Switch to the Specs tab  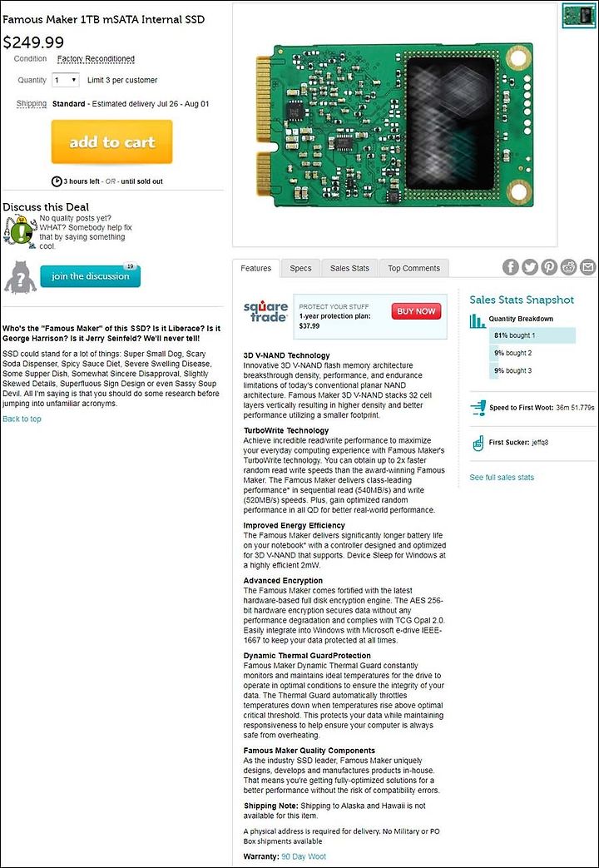(x=300, y=268)
